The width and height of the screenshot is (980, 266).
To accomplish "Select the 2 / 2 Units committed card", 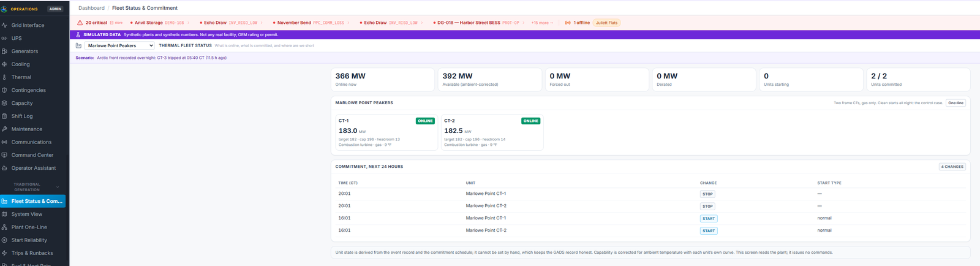I will pyautogui.click(x=919, y=80).
